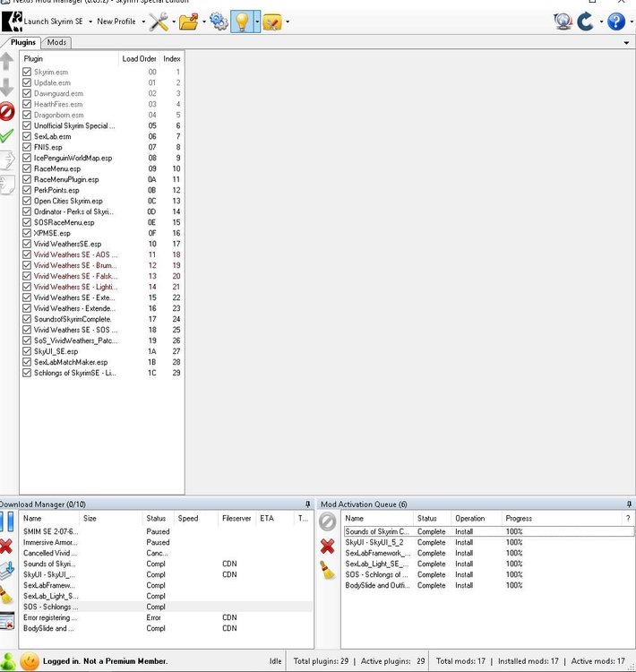Toggle SexLabMatchMaker.esp checkbox

(27, 362)
